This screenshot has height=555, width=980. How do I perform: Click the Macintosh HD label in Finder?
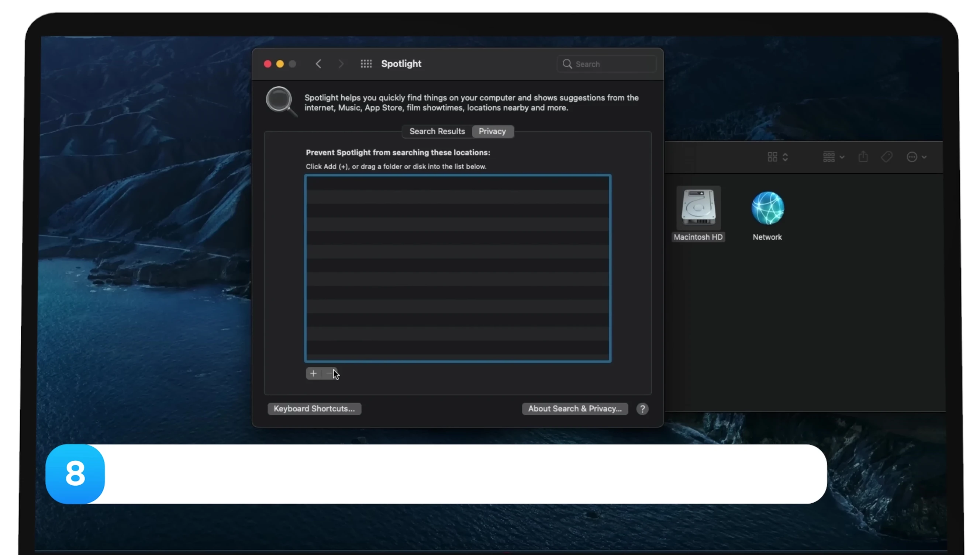pyautogui.click(x=698, y=237)
